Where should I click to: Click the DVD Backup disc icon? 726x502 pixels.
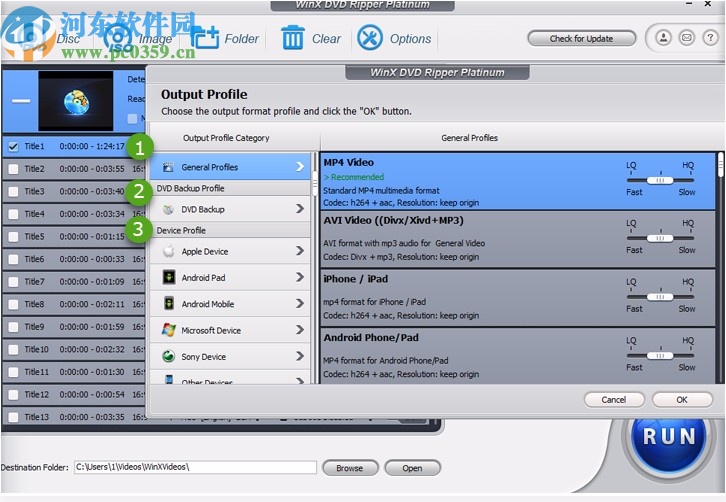168,209
